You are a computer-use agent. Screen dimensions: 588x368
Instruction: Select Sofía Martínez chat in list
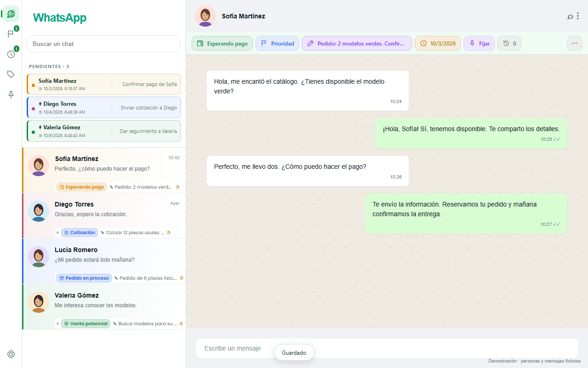[104, 170]
